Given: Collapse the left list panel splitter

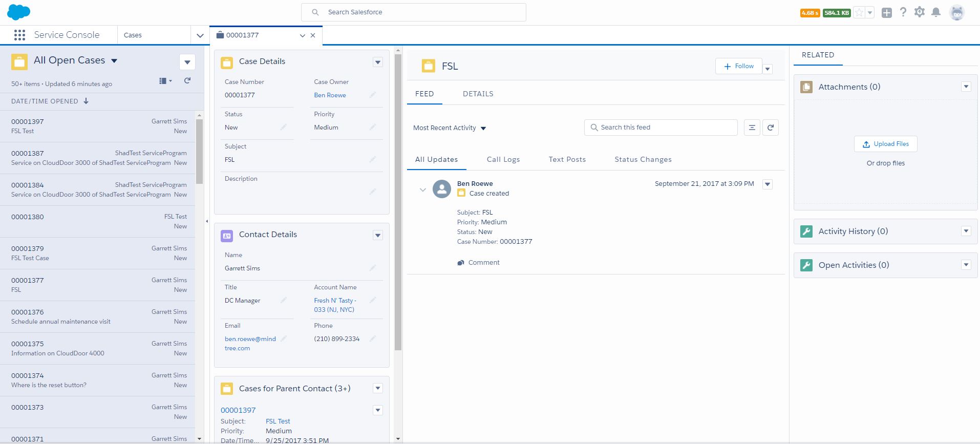Looking at the screenshot, I should coord(207,221).
